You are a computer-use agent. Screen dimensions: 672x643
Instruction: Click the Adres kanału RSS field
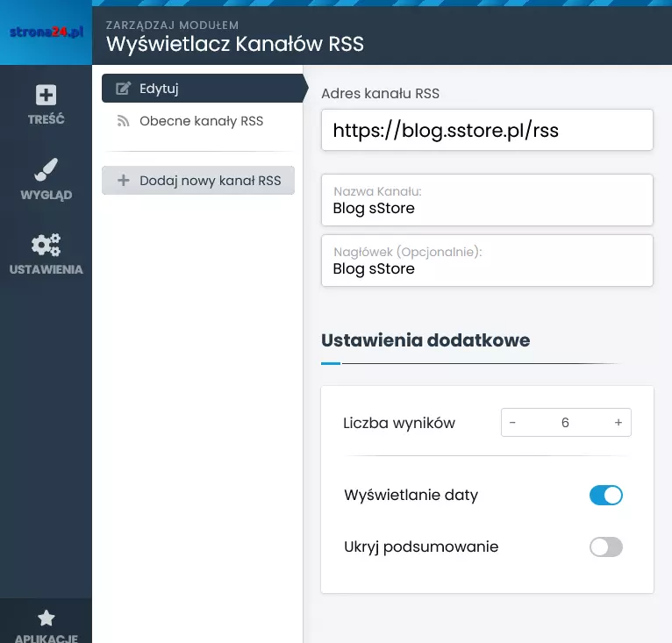[487, 130]
